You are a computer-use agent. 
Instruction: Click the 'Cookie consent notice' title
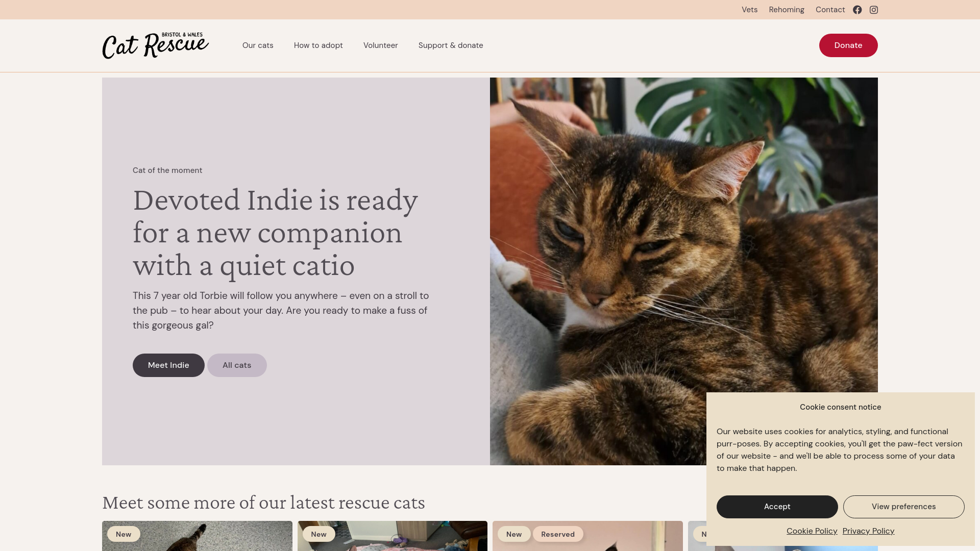click(840, 407)
